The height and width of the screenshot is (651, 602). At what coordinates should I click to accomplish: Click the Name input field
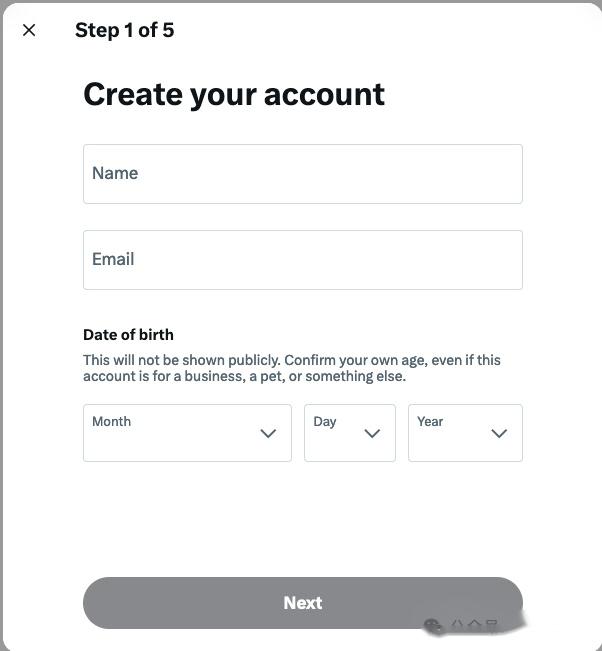point(302,174)
